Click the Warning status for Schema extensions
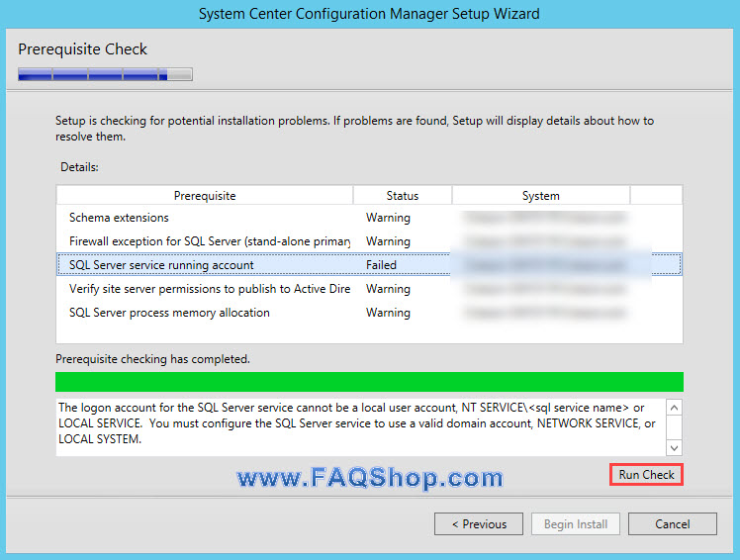This screenshot has width=740, height=560. [388, 218]
